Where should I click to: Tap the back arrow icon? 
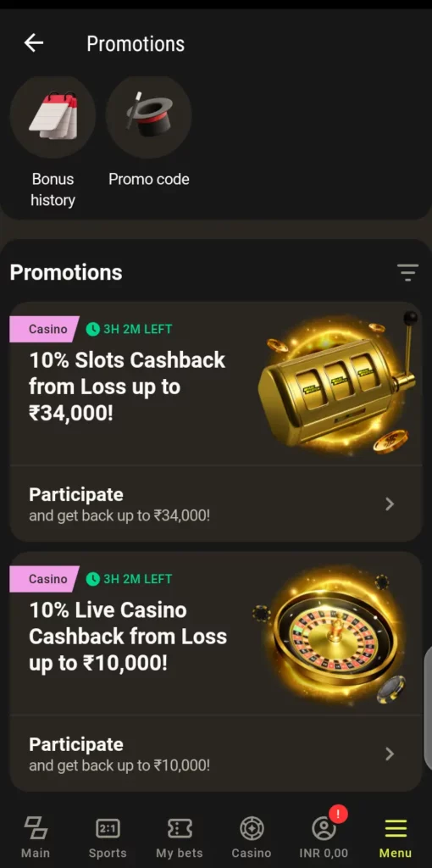[x=34, y=43]
